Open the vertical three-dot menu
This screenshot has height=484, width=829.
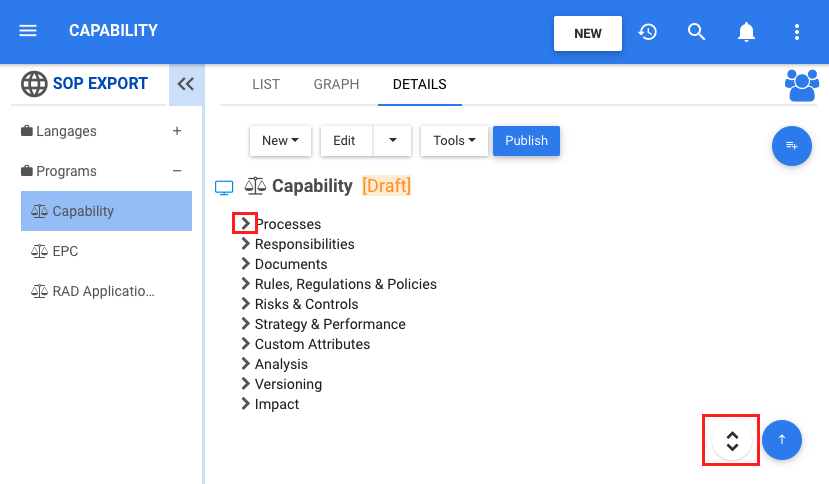click(x=796, y=32)
